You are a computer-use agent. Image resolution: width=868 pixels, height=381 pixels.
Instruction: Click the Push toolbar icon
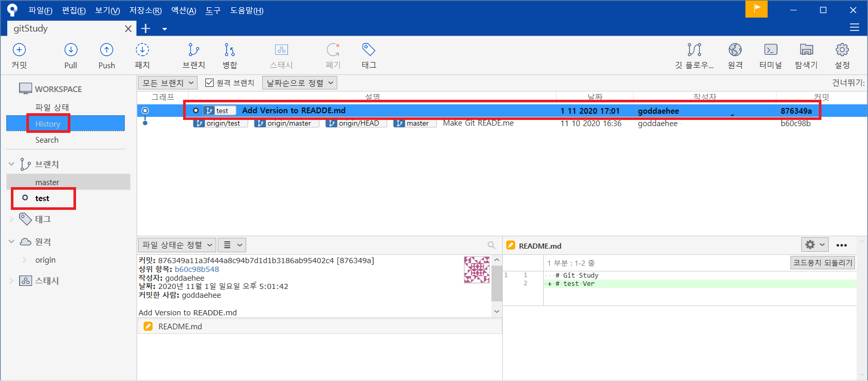[x=107, y=50]
